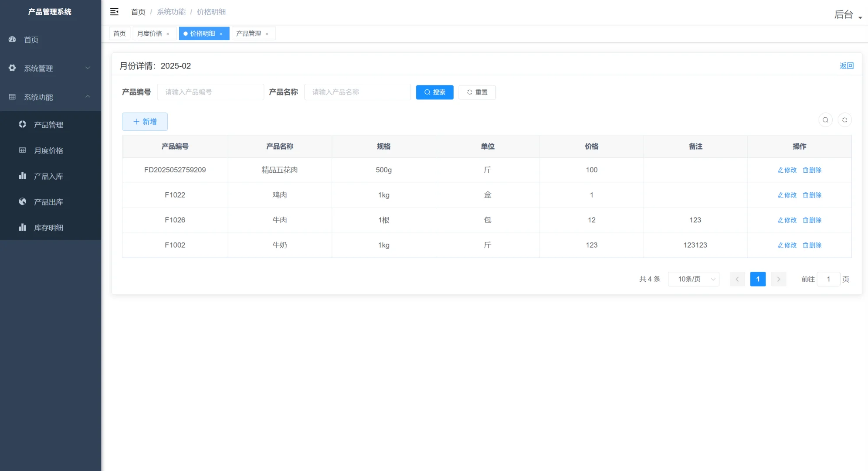Image resolution: width=868 pixels, height=471 pixels.
Task: Click the 新增 button to add a record
Action: click(145, 121)
